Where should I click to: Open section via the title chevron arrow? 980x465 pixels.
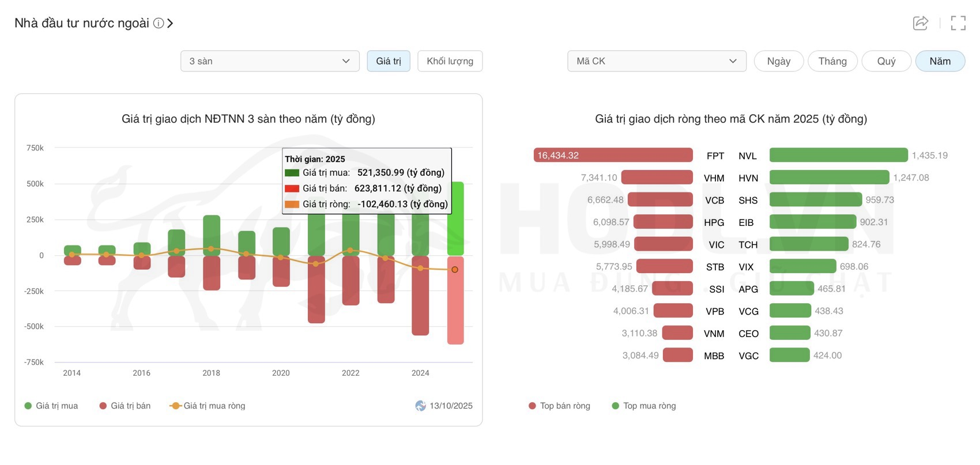point(170,23)
